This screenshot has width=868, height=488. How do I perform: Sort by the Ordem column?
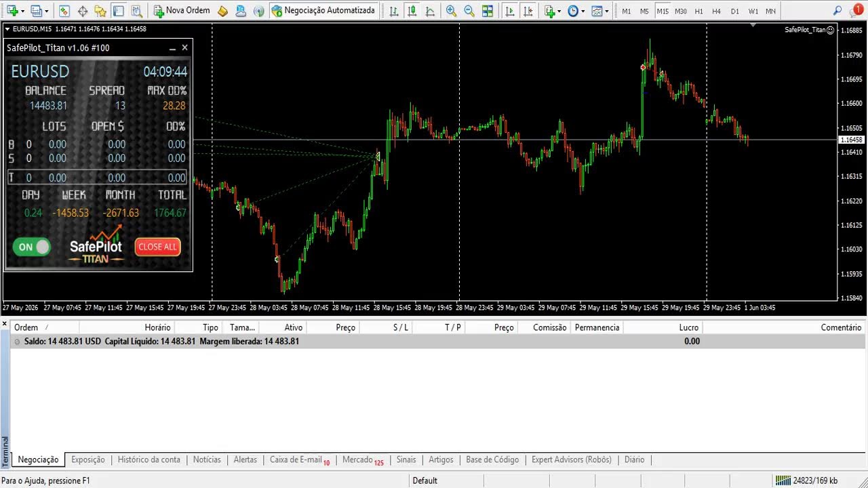[x=26, y=327]
